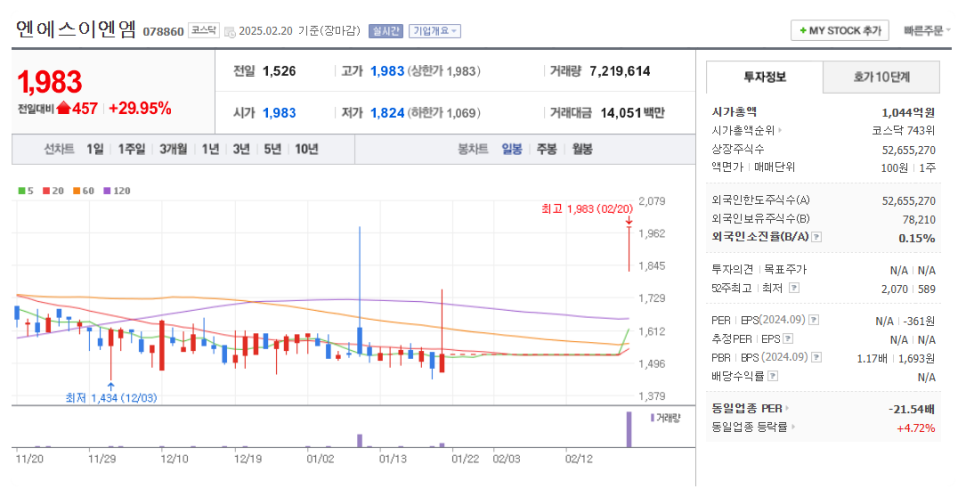This screenshot has width=966, height=497.
Task: Click the calendar icon beside the date
Action: [229, 32]
